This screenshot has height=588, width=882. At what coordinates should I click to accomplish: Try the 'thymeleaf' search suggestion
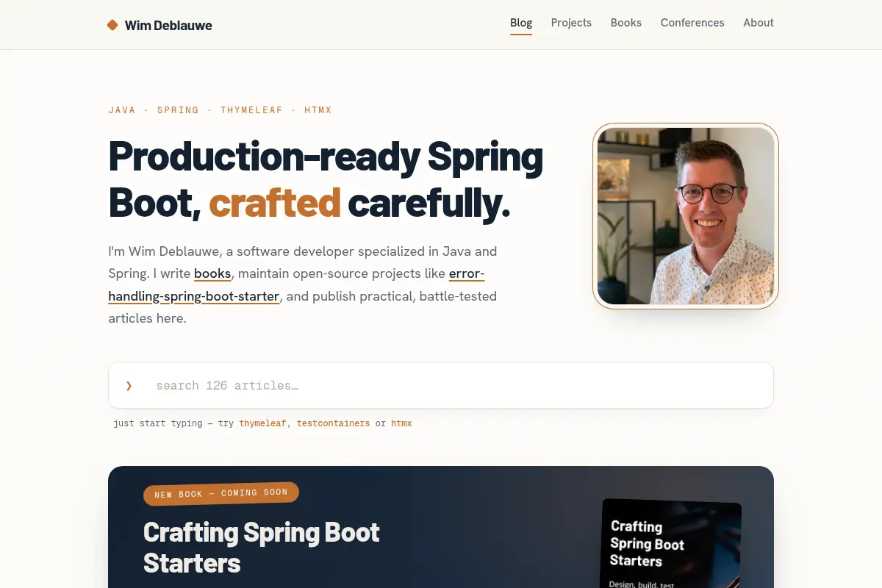pos(262,423)
